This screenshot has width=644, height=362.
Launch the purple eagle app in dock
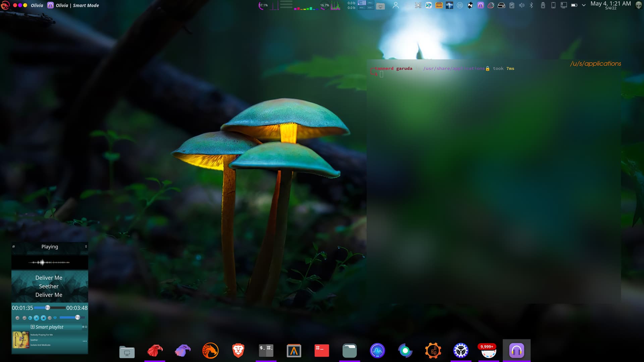tap(182, 351)
